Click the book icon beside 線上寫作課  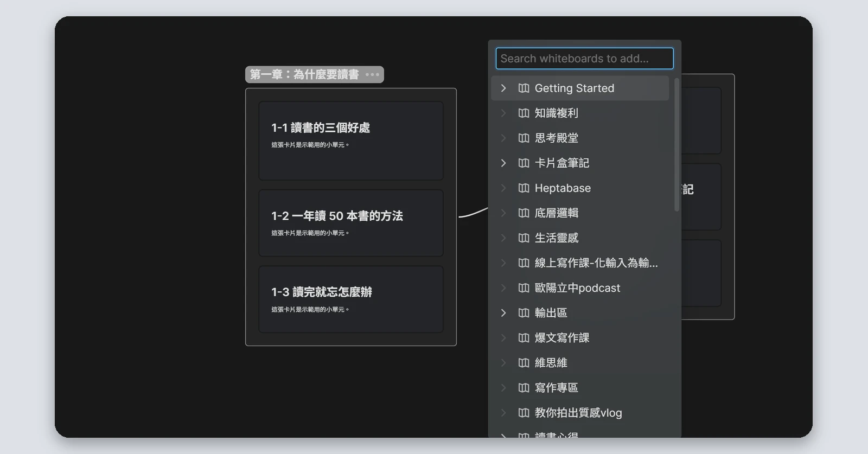coord(524,263)
